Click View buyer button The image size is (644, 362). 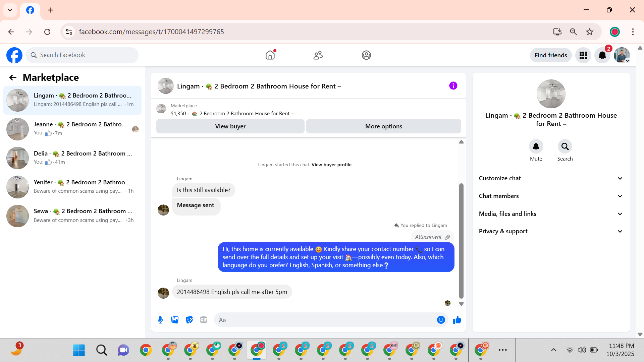(x=230, y=126)
